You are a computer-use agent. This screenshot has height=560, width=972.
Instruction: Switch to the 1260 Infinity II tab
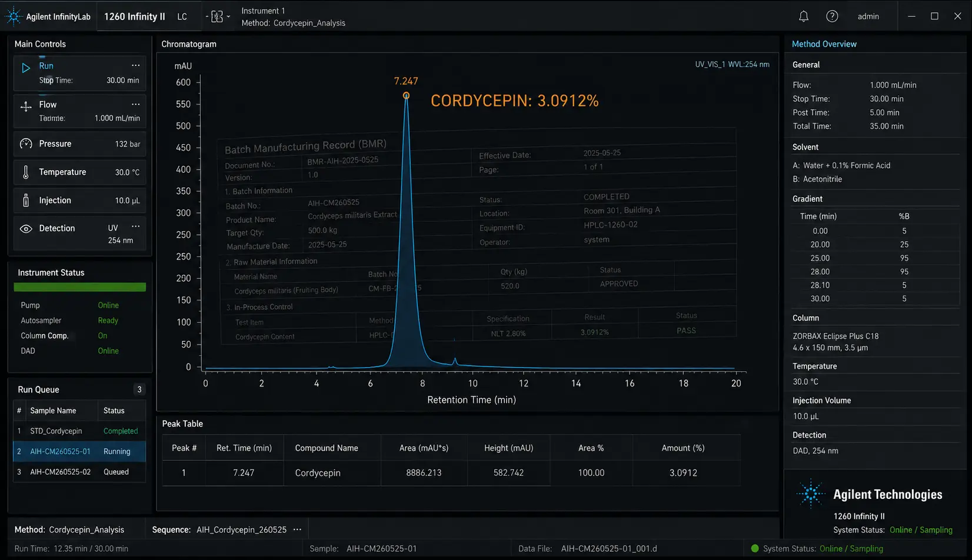coord(135,16)
